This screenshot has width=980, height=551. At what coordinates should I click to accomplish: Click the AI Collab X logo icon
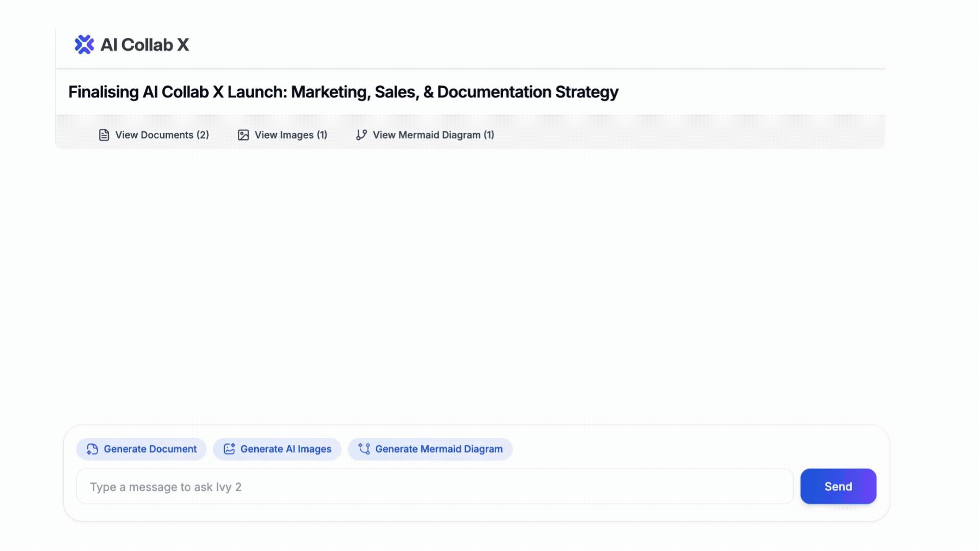tap(84, 45)
